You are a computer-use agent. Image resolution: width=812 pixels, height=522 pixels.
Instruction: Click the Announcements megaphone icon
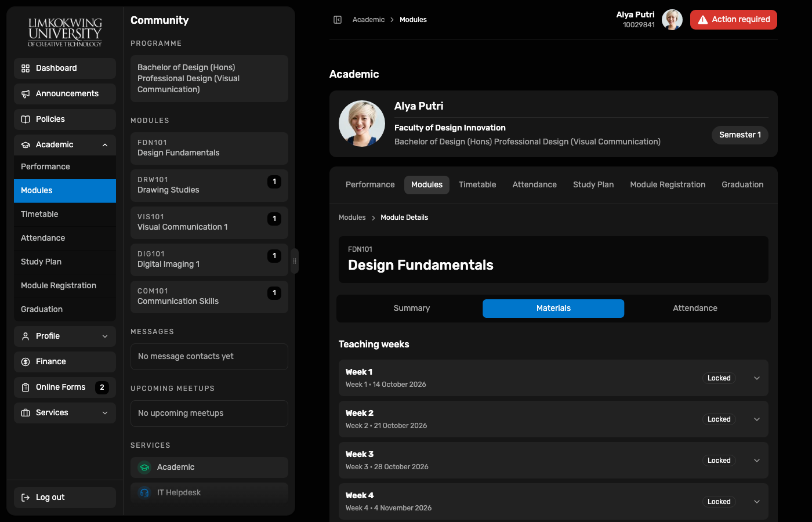click(x=26, y=94)
